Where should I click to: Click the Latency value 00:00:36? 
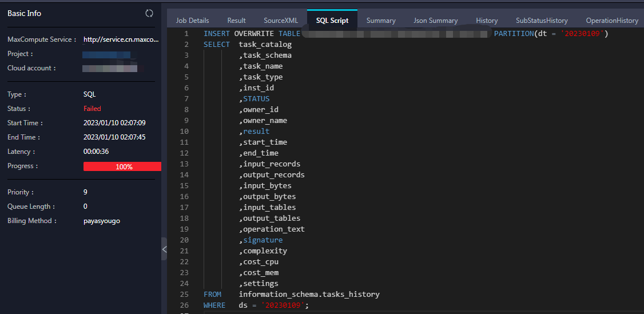coord(96,152)
